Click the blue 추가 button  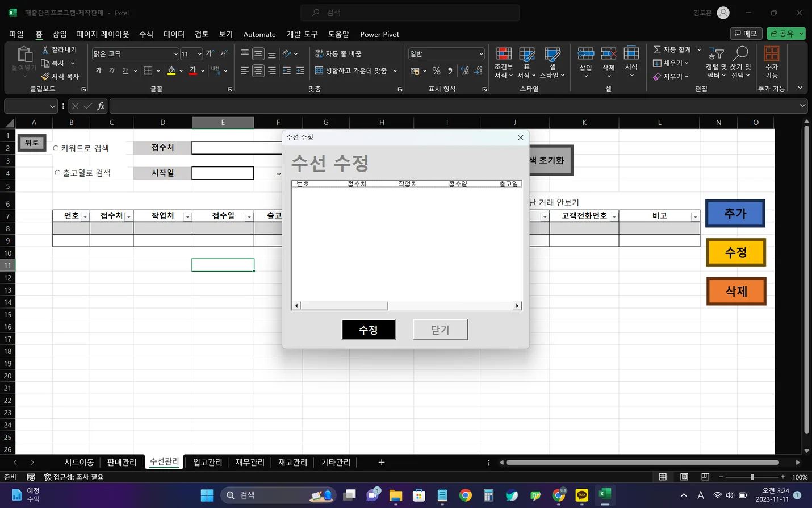735,214
